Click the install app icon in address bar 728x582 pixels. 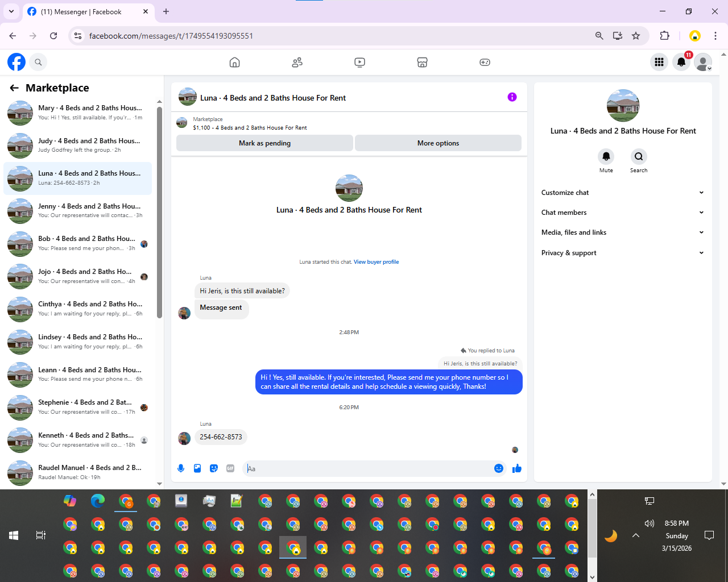point(618,36)
